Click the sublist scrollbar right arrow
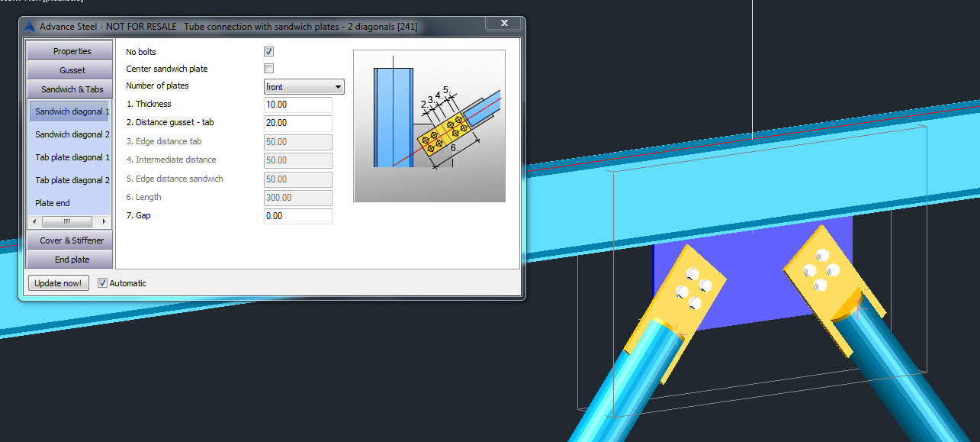 click(106, 222)
